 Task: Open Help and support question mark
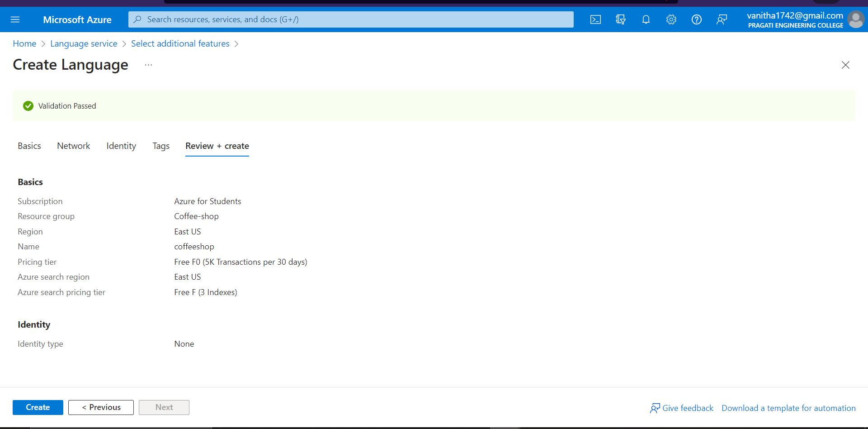click(x=697, y=19)
